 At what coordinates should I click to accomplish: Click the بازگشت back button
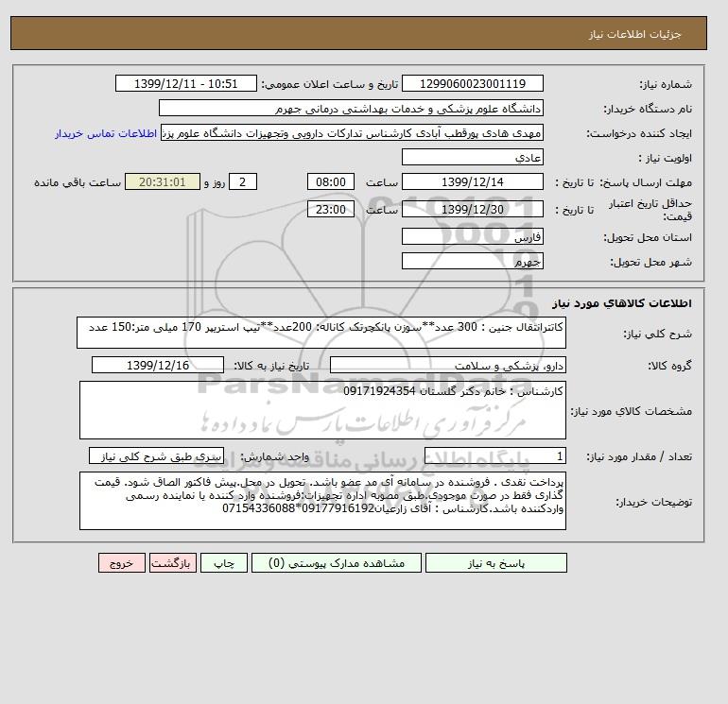[173, 563]
